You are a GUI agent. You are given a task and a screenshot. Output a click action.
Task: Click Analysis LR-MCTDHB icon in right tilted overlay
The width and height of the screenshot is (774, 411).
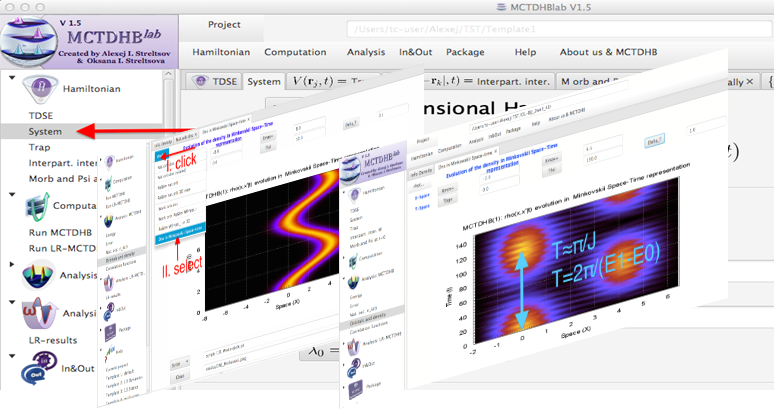point(353,347)
